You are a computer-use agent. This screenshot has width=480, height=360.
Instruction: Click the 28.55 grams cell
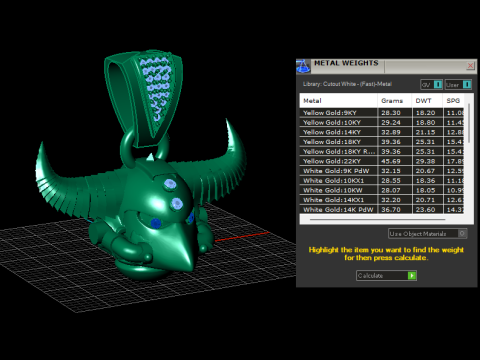(395, 180)
